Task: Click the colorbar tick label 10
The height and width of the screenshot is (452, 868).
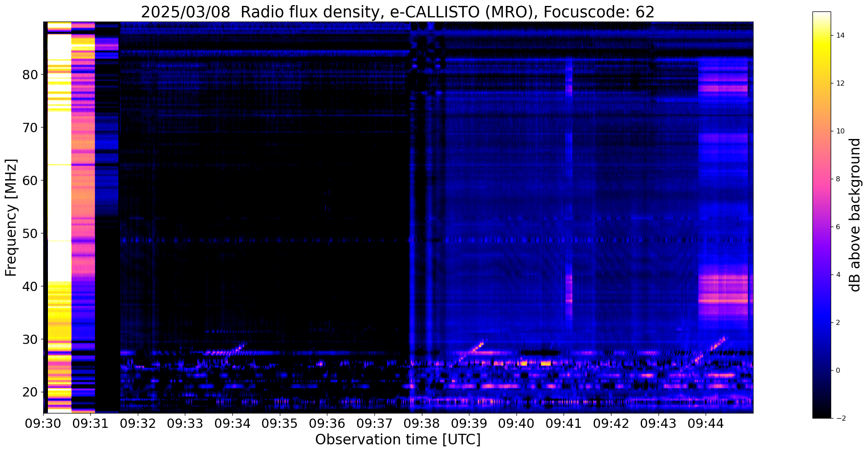Action: [x=840, y=131]
